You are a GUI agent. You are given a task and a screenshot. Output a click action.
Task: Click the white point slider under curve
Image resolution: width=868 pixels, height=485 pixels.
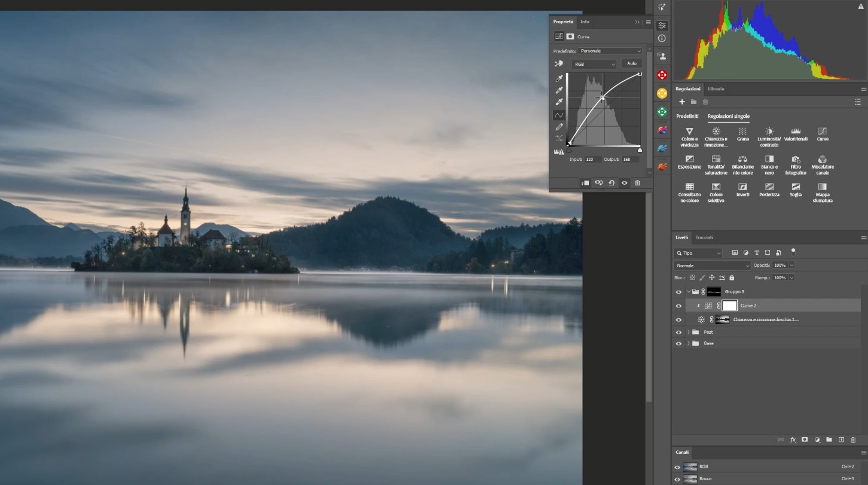[640, 150]
